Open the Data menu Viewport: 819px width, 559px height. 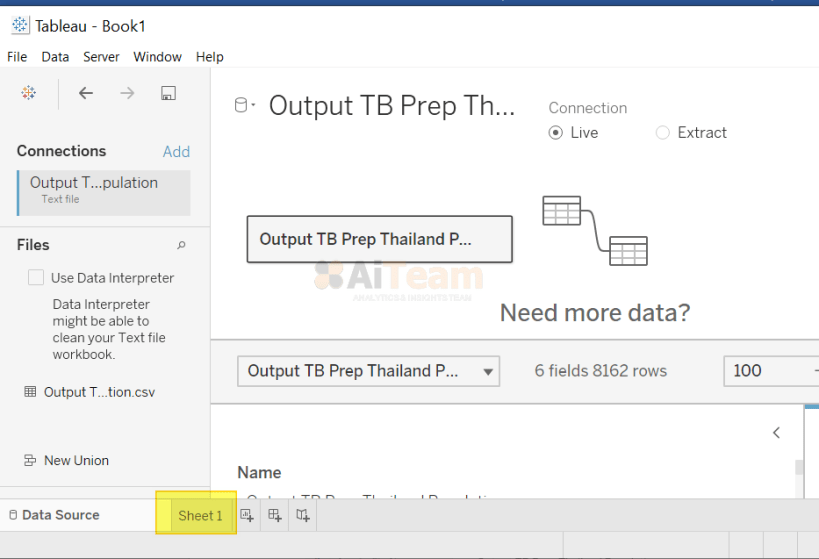[55, 56]
